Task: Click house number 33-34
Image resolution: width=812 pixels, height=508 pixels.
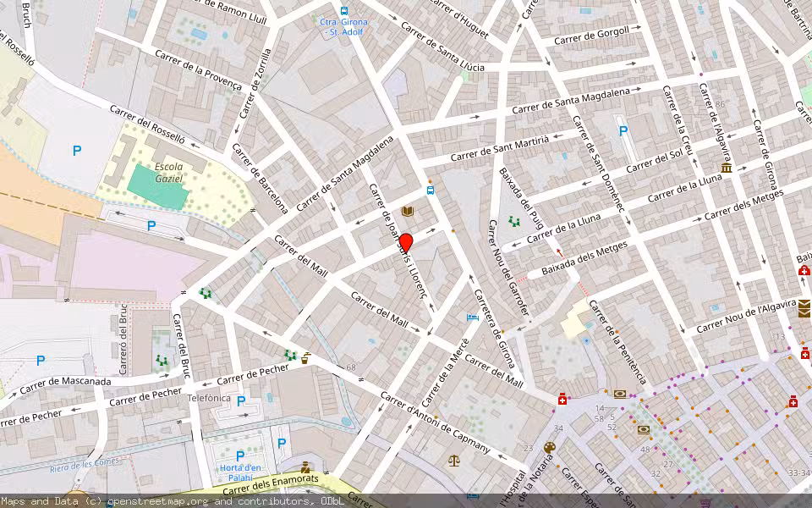Action: [799, 472]
